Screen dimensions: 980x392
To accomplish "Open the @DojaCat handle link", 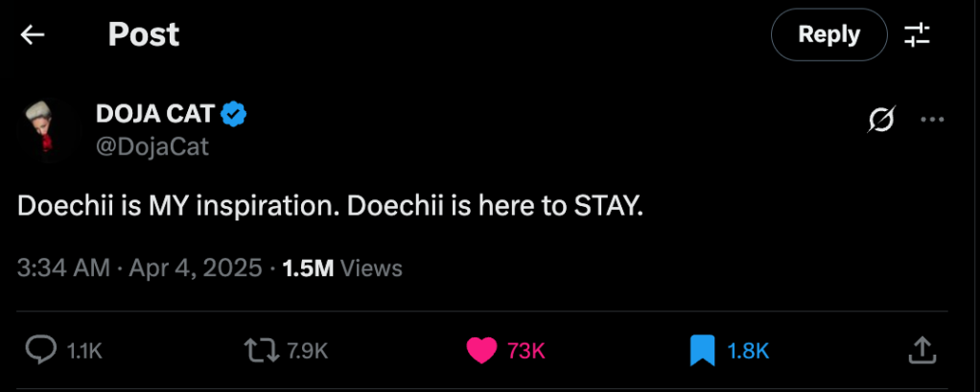I will [152, 147].
